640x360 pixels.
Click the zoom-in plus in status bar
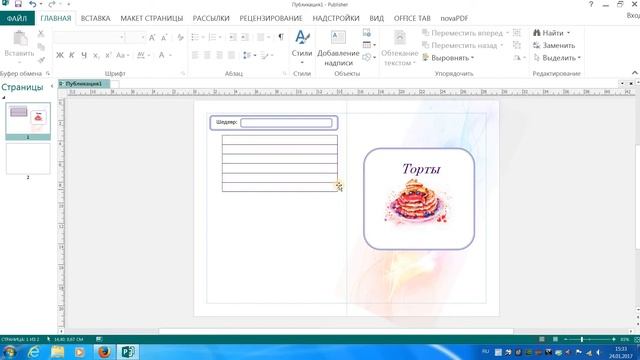(x=613, y=339)
